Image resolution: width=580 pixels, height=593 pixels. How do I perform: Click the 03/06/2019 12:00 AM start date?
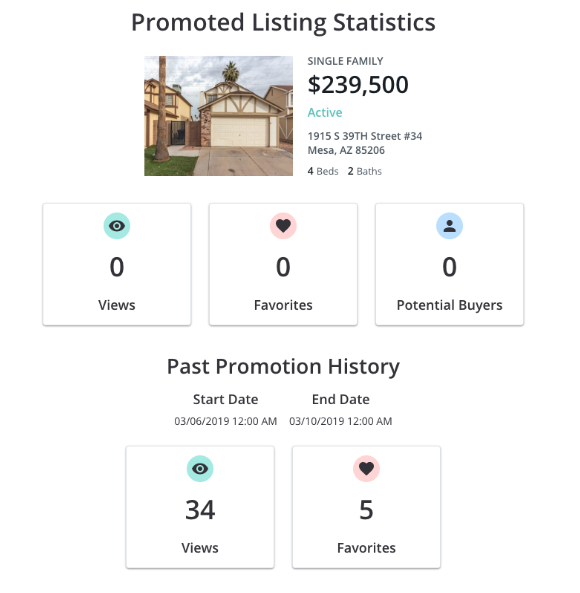click(x=226, y=421)
